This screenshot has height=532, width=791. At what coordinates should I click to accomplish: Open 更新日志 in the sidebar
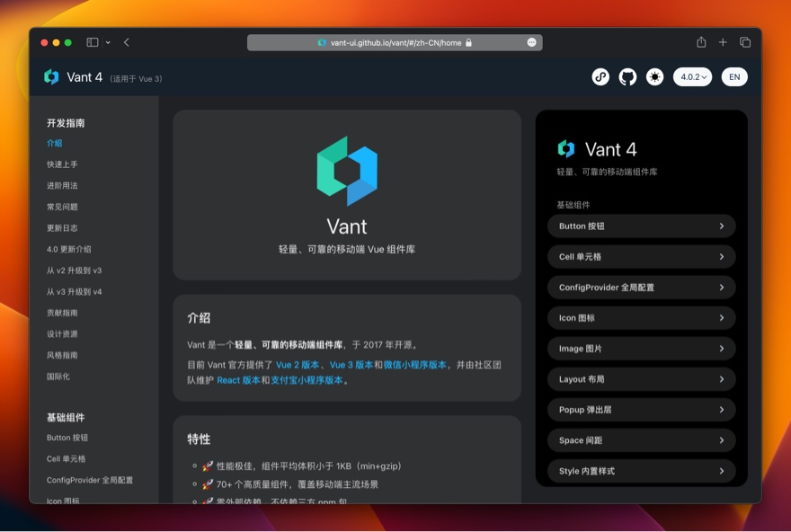click(62, 228)
